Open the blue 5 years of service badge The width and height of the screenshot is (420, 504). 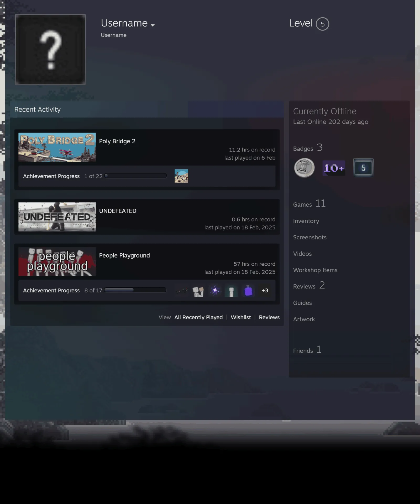(x=363, y=167)
